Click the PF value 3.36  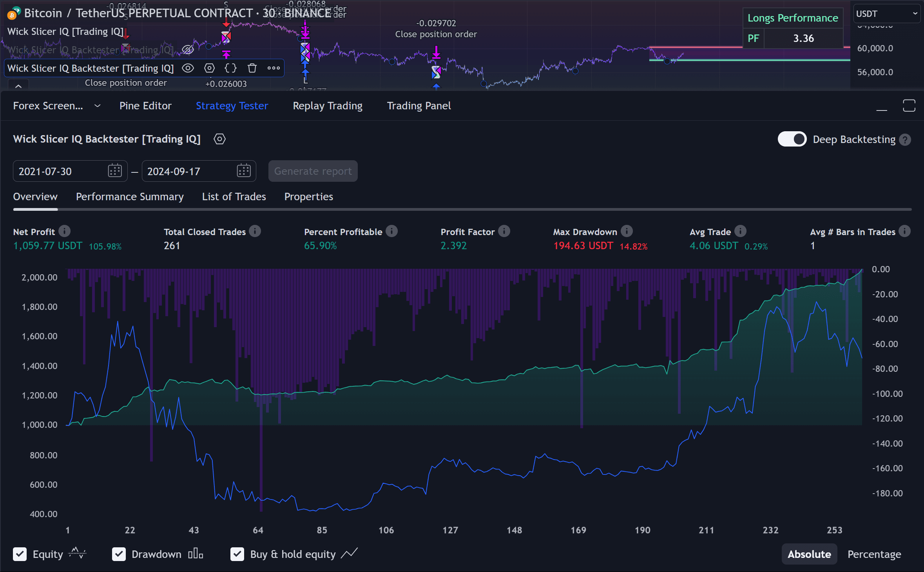point(803,38)
